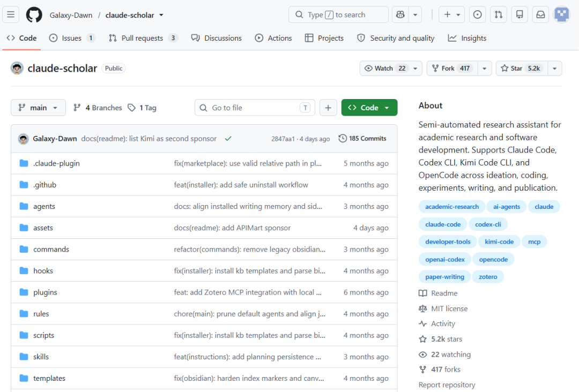Open the commit hash 2847aa1 link
579x392 pixels.
[283, 139]
